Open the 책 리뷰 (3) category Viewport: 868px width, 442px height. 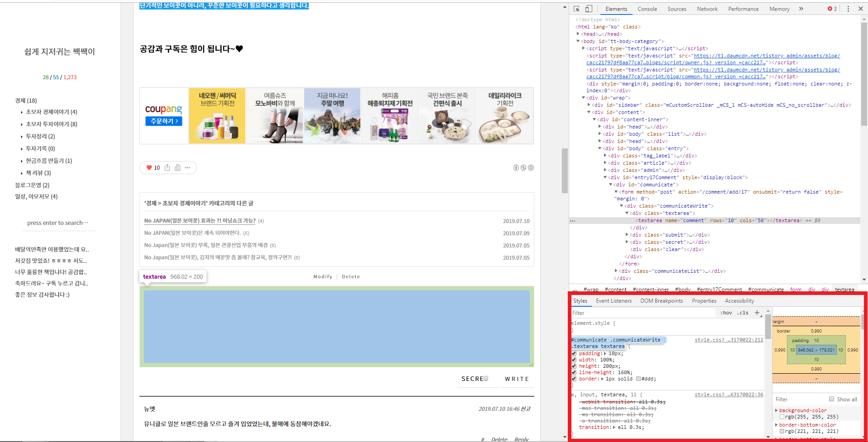tap(38, 173)
